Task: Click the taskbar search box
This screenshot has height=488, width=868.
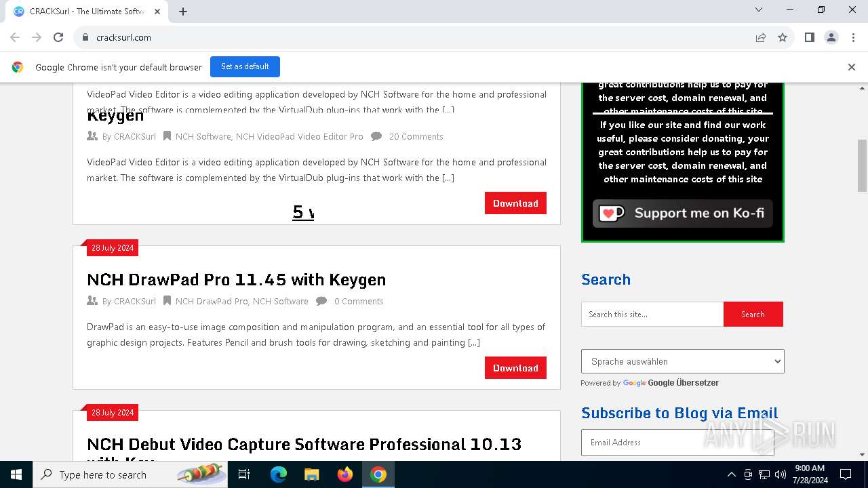Action: pyautogui.click(x=130, y=474)
